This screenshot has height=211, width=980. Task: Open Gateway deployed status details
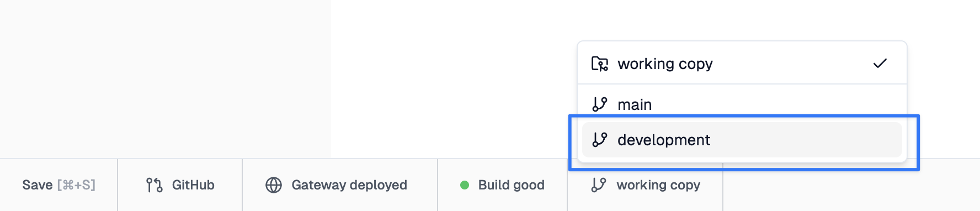pos(340,185)
